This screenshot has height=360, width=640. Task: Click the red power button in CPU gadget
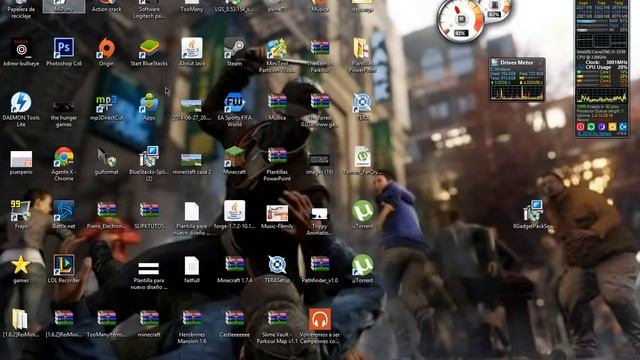(580, 127)
